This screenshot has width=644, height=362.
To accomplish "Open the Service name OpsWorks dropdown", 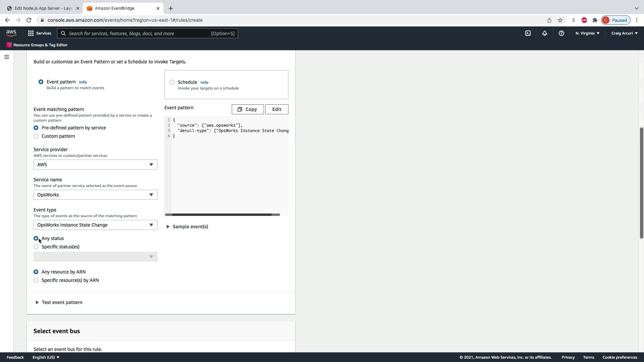I will pyautogui.click(x=95, y=195).
